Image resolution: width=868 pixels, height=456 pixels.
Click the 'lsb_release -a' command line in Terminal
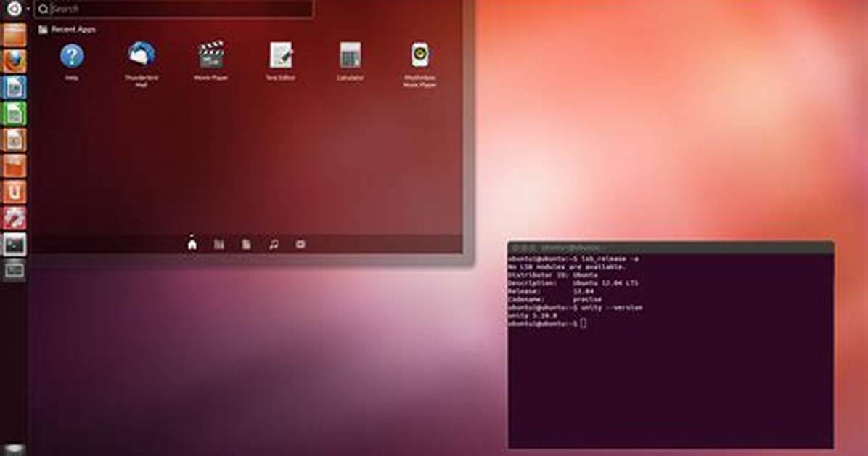coord(574,258)
